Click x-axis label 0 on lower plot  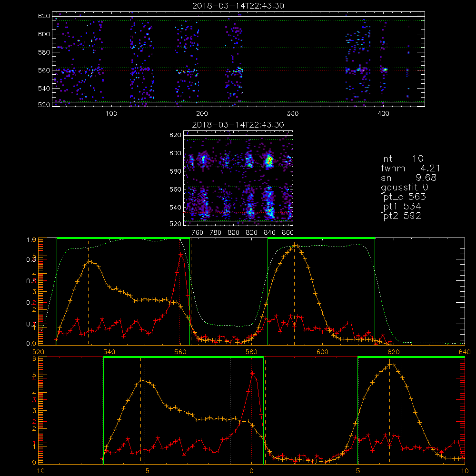coord(251,471)
